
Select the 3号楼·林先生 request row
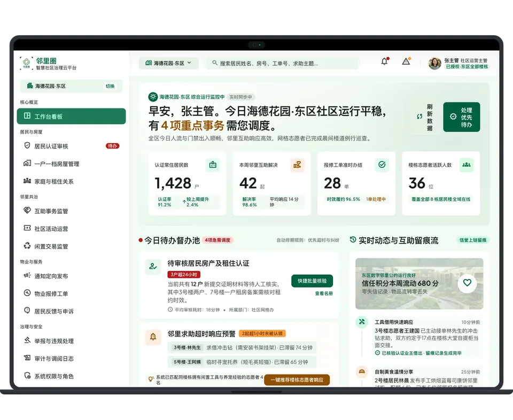pyautogui.click(x=242, y=347)
